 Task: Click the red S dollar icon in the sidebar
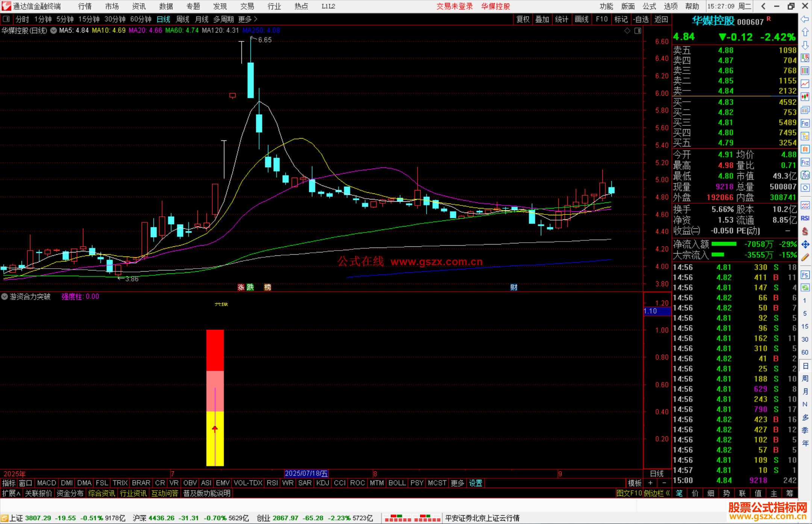click(x=805, y=231)
